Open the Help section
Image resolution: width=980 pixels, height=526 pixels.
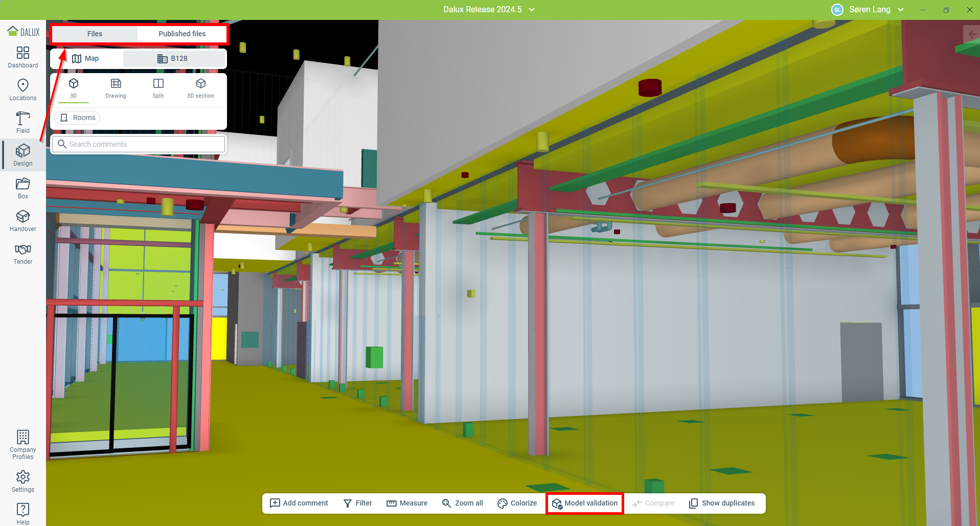[23, 513]
